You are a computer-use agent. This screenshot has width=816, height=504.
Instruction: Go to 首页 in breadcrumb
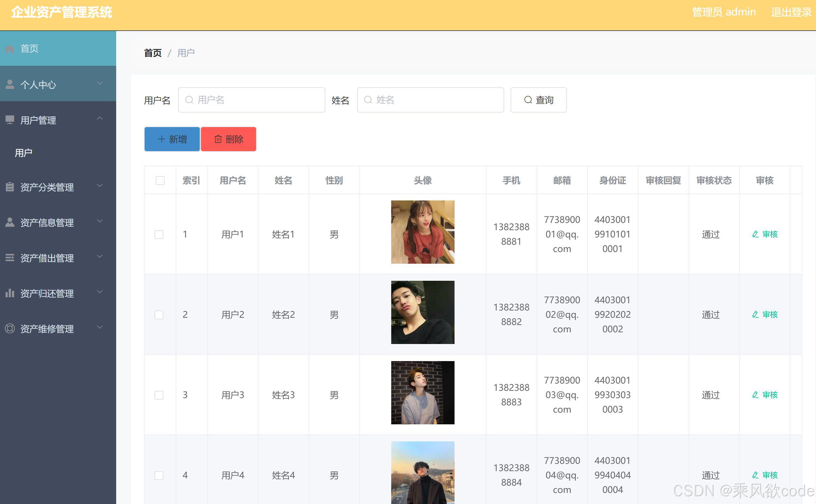(x=153, y=53)
